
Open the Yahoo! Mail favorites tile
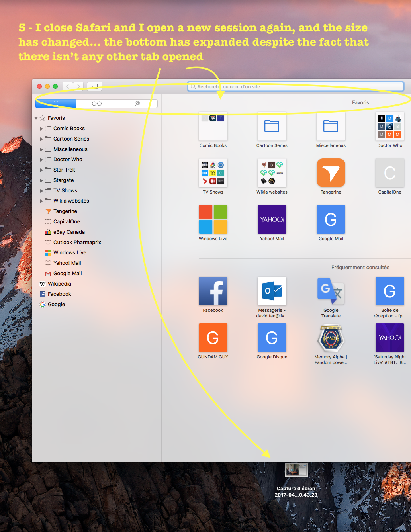coord(272,219)
